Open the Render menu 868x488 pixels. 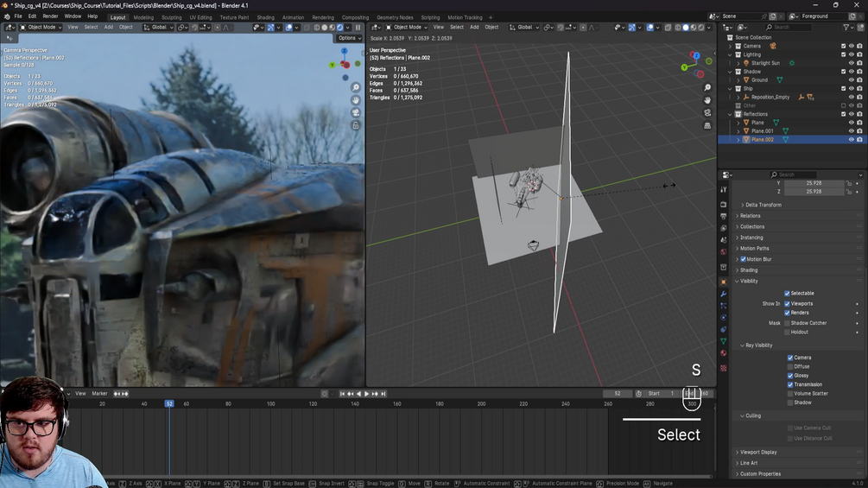(x=50, y=16)
